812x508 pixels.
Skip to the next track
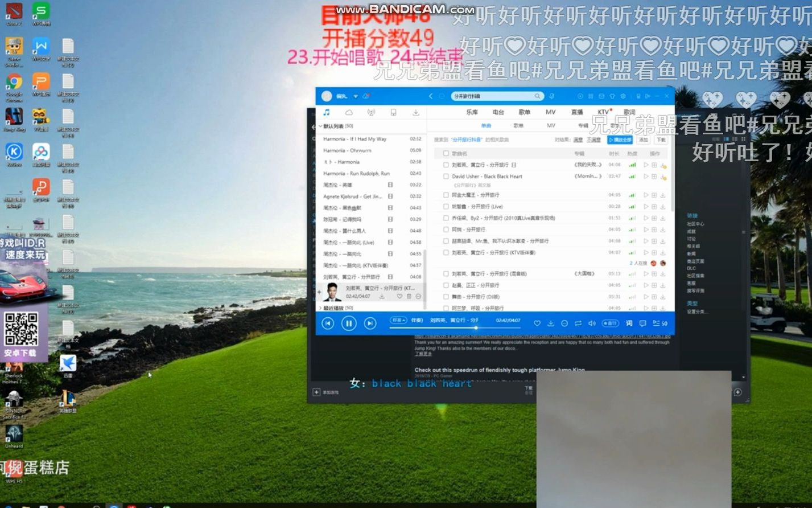point(370,323)
